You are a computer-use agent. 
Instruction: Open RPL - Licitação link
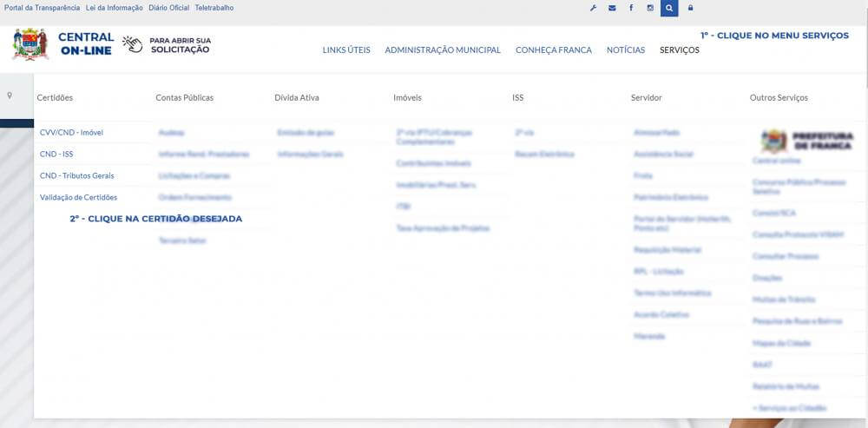coord(659,272)
